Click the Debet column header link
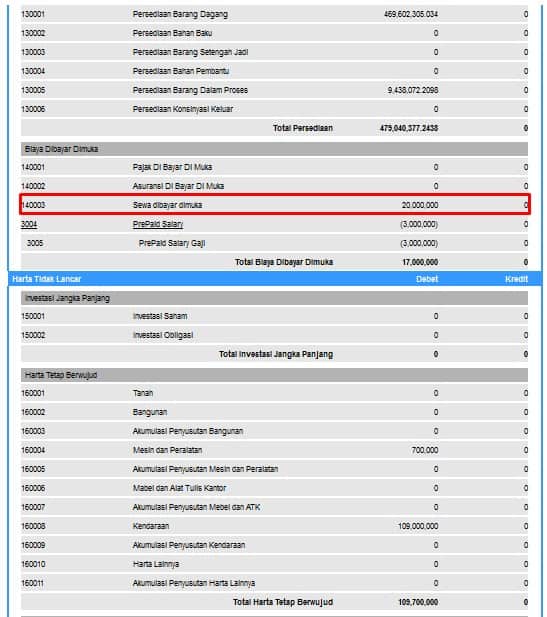This screenshot has width=547, height=617. [x=427, y=279]
